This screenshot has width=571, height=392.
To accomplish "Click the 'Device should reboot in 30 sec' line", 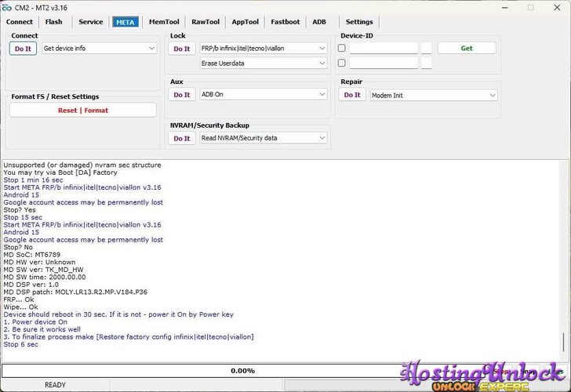I will coord(118,314).
